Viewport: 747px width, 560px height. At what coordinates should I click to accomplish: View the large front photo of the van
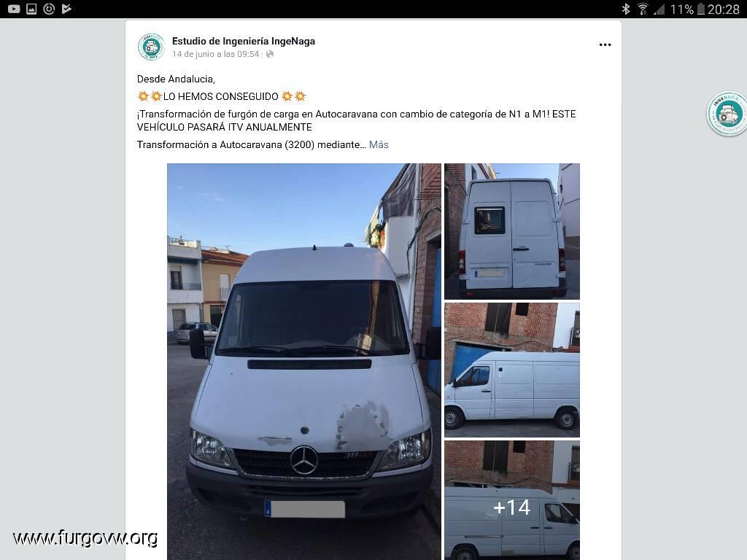304,362
